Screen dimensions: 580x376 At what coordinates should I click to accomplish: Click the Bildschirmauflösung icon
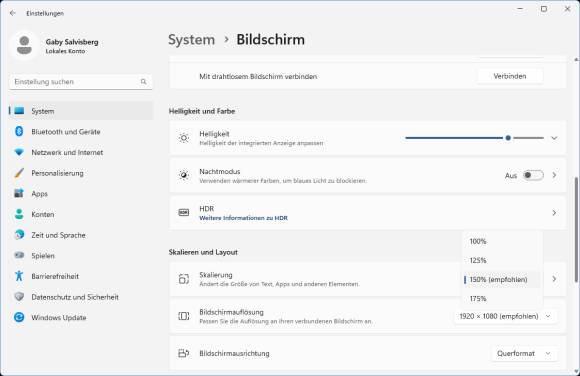tap(184, 316)
